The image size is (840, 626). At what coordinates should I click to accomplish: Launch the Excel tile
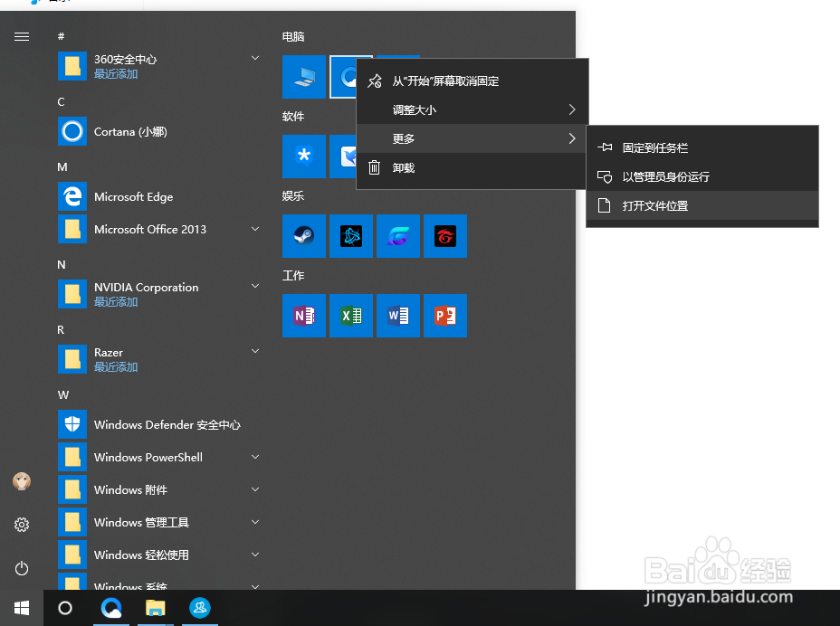[351, 316]
